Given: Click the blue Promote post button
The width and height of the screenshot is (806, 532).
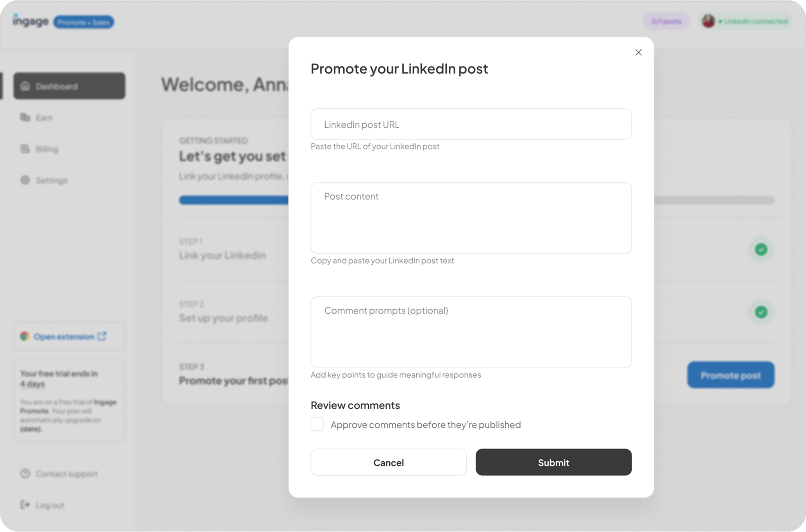Looking at the screenshot, I should point(731,375).
